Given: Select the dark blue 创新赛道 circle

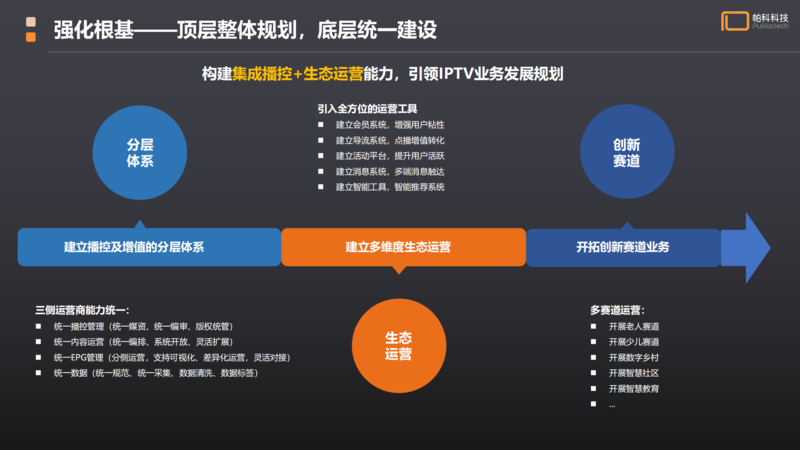Looking at the screenshot, I should 626,151.
